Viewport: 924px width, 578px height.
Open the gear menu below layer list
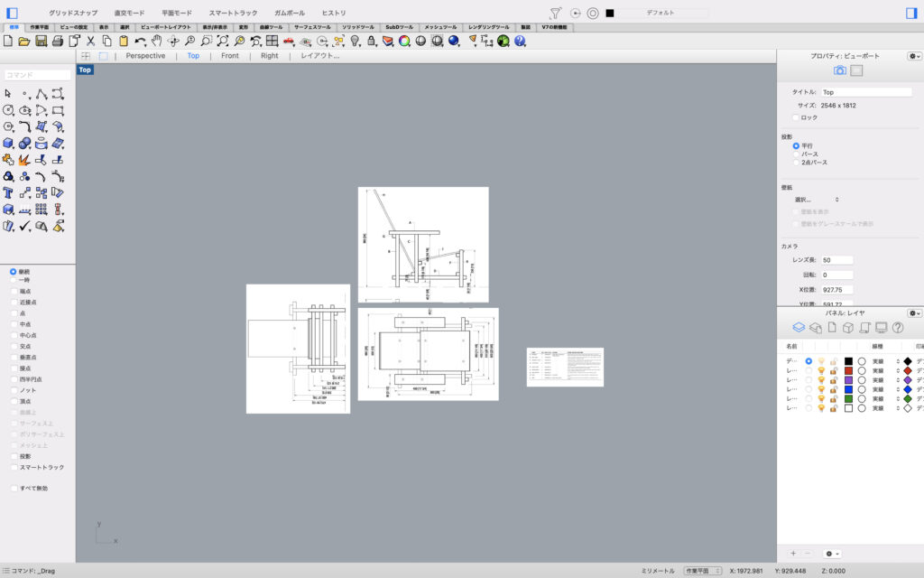click(832, 554)
